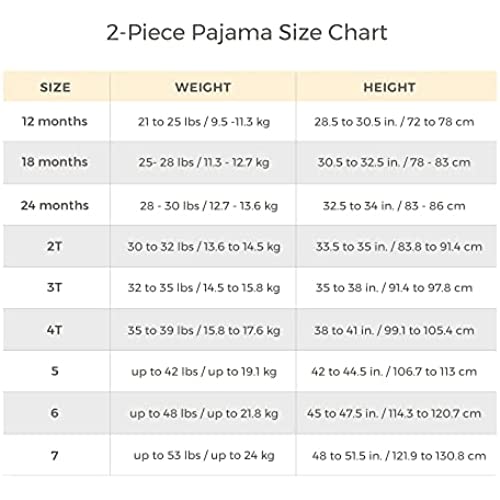Screen dimensions: 500x500
Task: Click the size 5 row label
Action: click(55, 371)
